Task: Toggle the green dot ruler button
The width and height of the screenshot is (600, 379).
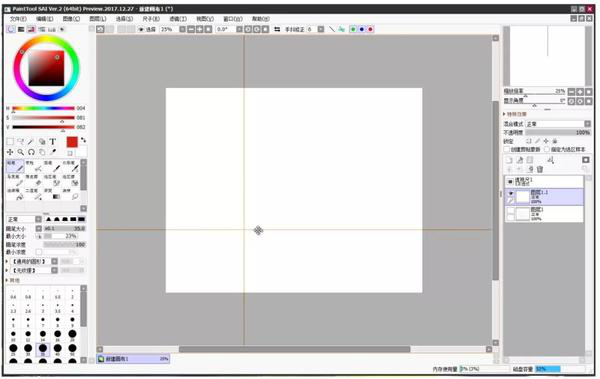Action: coord(353,29)
